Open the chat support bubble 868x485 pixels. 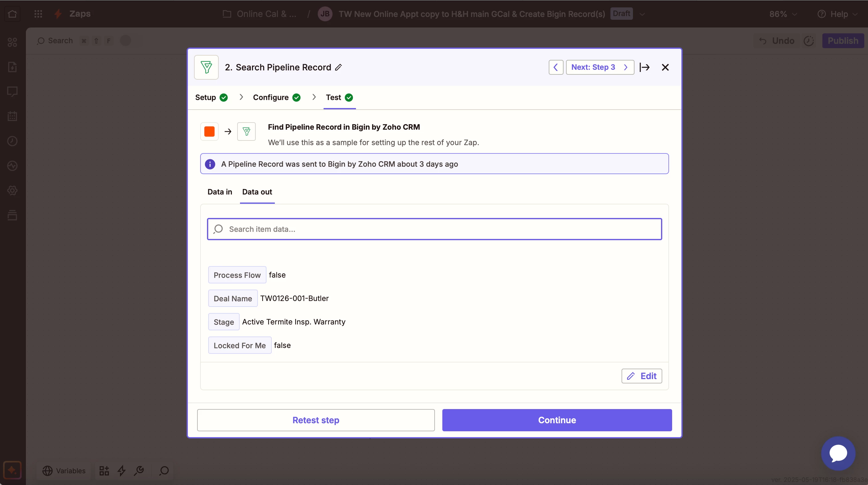click(x=838, y=453)
